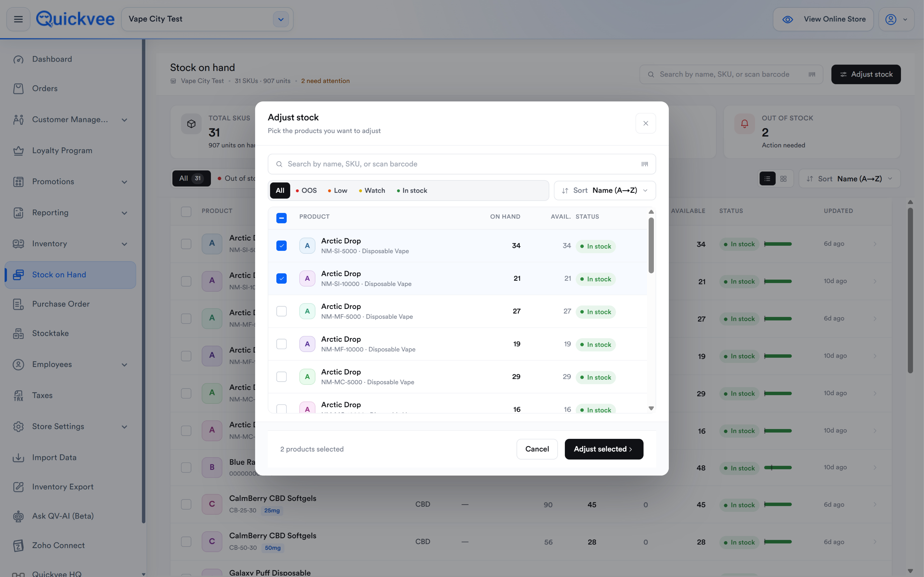
Task: Select all products in background table header
Action: point(186,211)
